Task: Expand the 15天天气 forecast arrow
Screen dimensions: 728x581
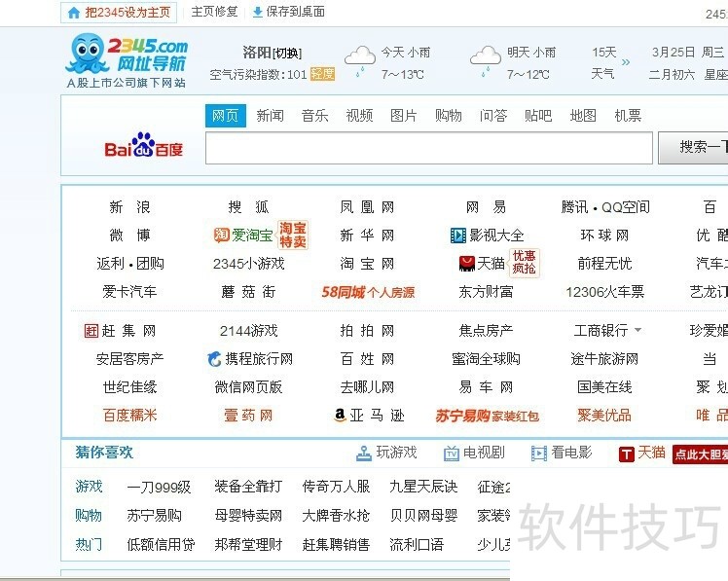Action: [626, 61]
